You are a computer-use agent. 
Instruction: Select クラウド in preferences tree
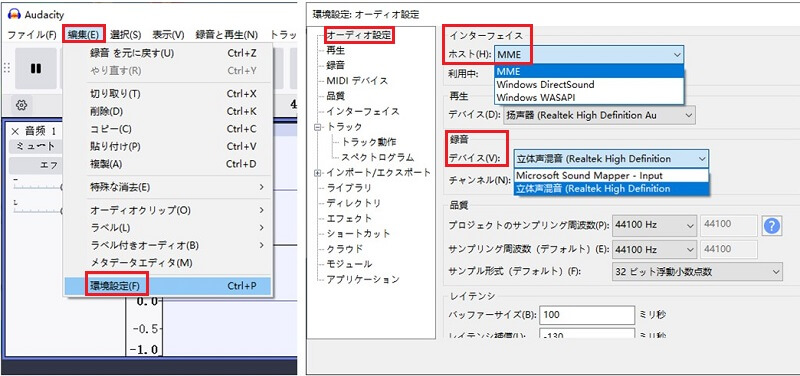[x=344, y=249]
